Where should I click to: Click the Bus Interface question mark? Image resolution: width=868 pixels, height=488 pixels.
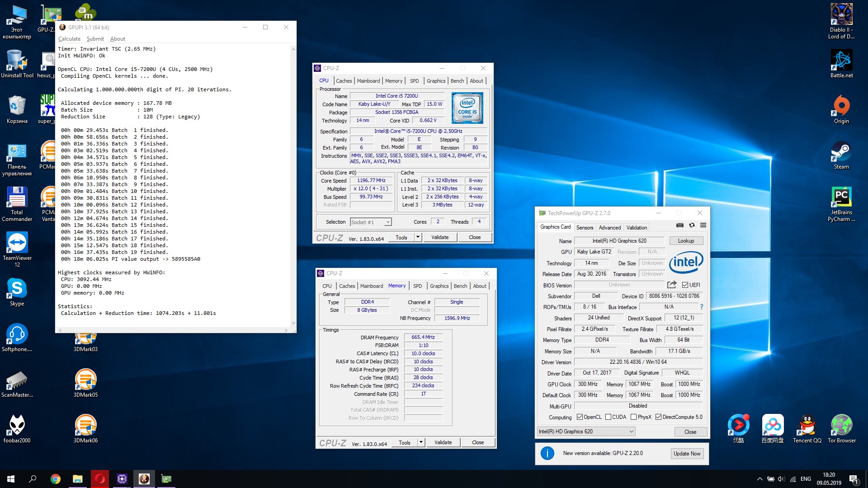coord(701,307)
